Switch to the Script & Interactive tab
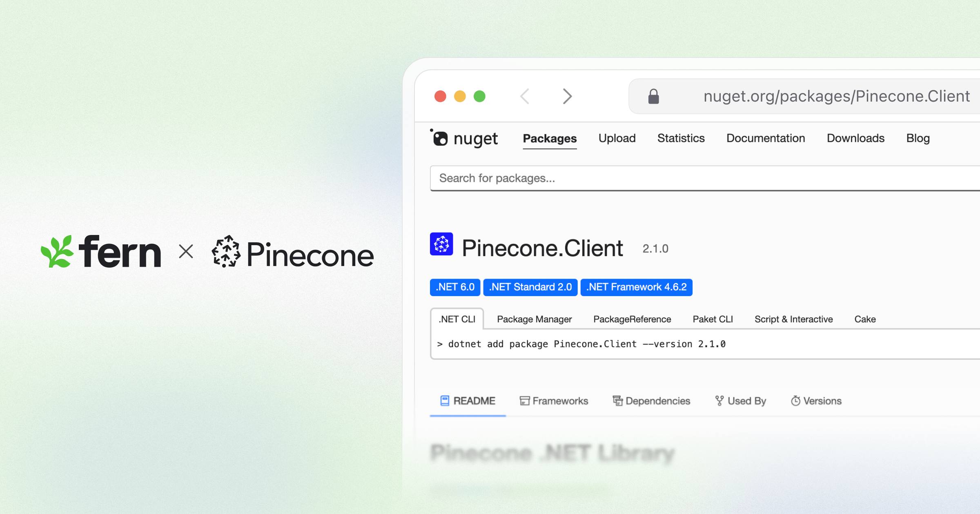Image resolution: width=980 pixels, height=514 pixels. (794, 319)
